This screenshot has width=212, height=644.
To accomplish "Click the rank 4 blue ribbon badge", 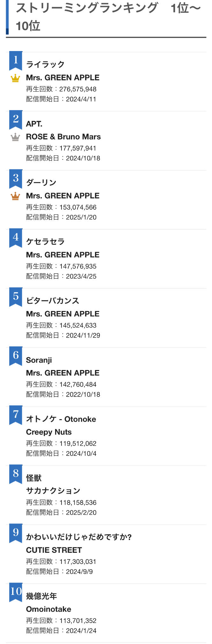I will [16, 238].
